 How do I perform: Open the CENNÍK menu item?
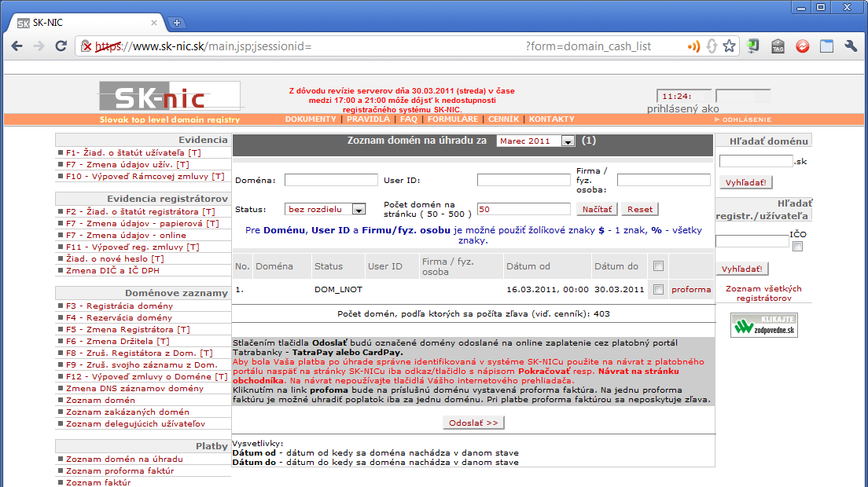(503, 119)
